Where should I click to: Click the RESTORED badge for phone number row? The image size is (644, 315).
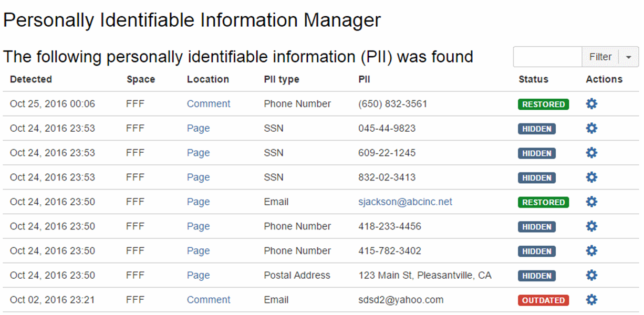543,104
